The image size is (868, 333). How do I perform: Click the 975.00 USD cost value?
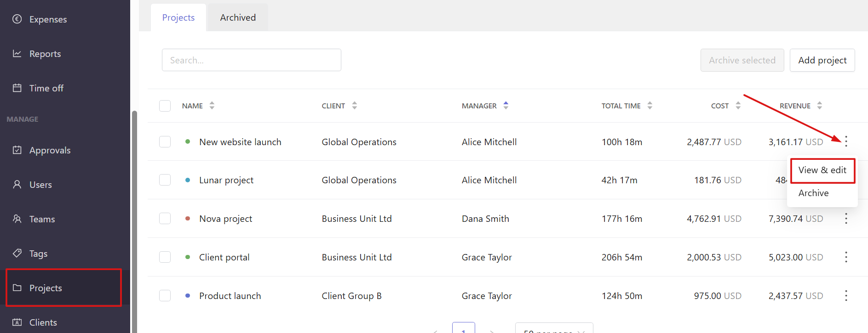718,296
